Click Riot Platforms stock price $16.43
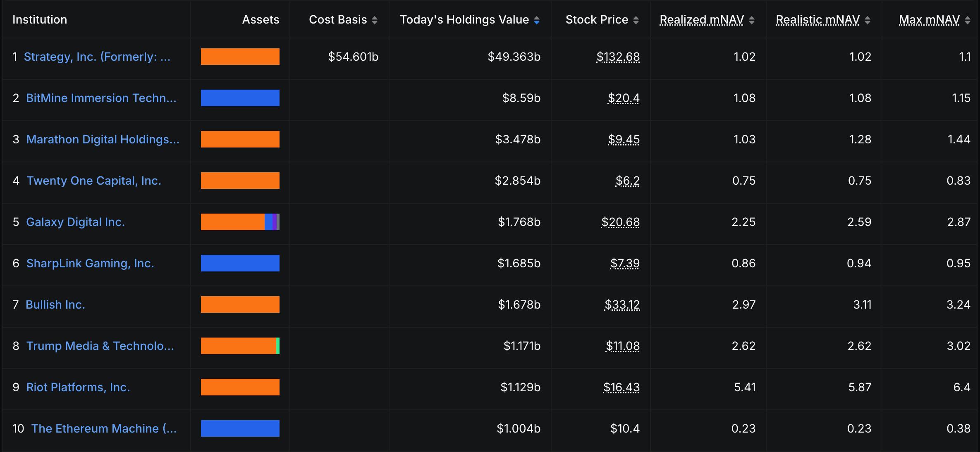 pyautogui.click(x=621, y=387)
